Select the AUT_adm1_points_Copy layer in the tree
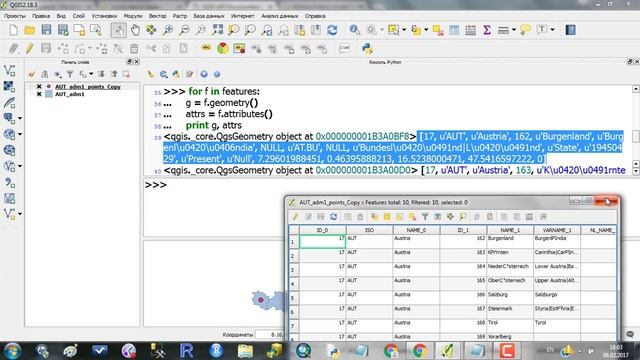 coord(88,87)
